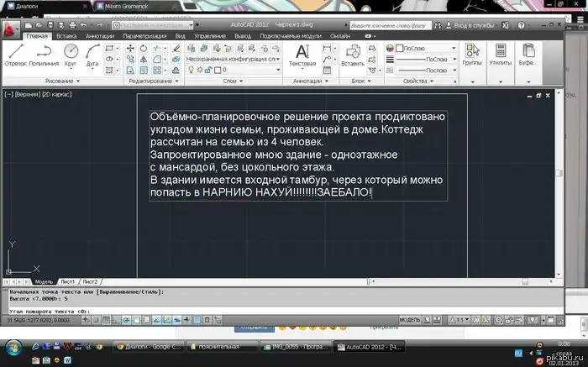Open the Лист1 layout tab
588x367 pixels.
(67, 281)
